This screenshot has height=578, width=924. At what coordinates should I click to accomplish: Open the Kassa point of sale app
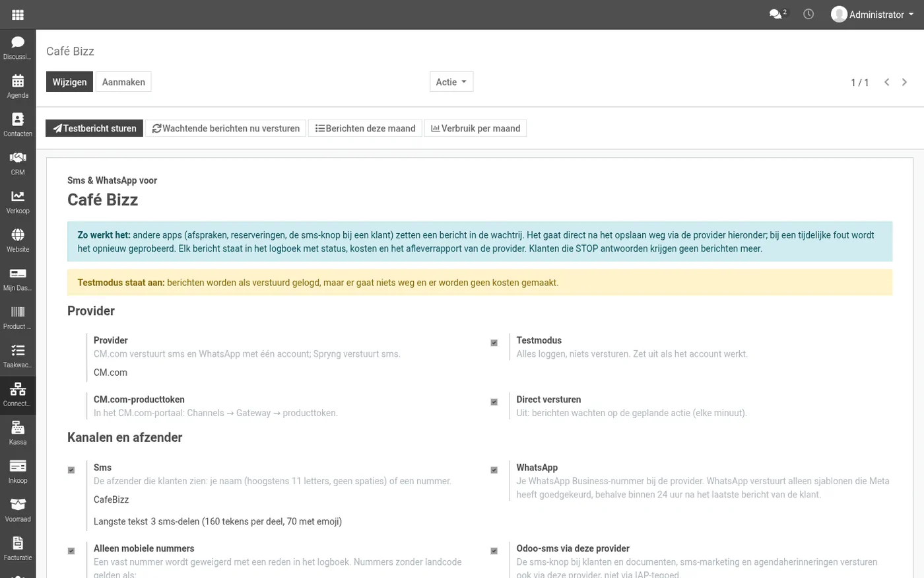[x=18, y=433]
